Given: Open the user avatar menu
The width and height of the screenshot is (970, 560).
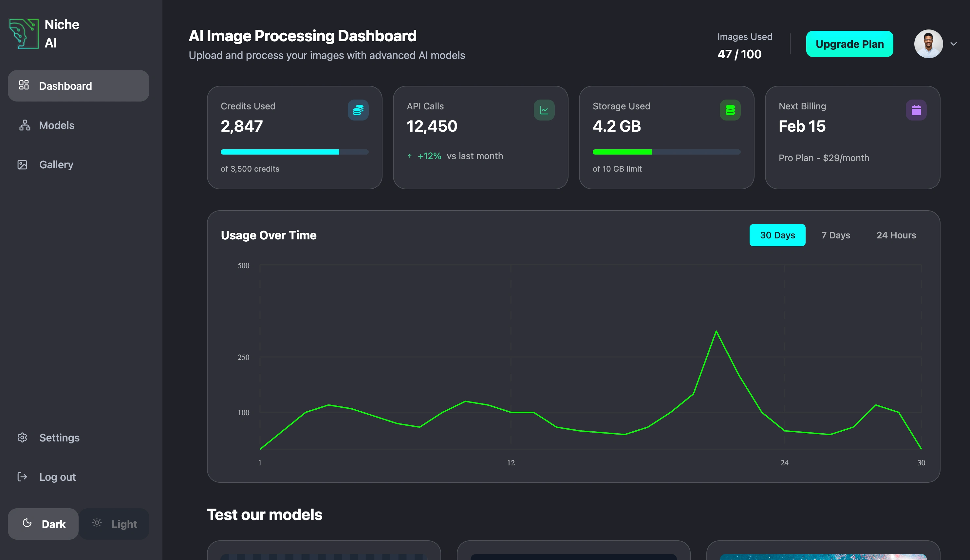Looking at the screenshot, I should pos(928,44).
